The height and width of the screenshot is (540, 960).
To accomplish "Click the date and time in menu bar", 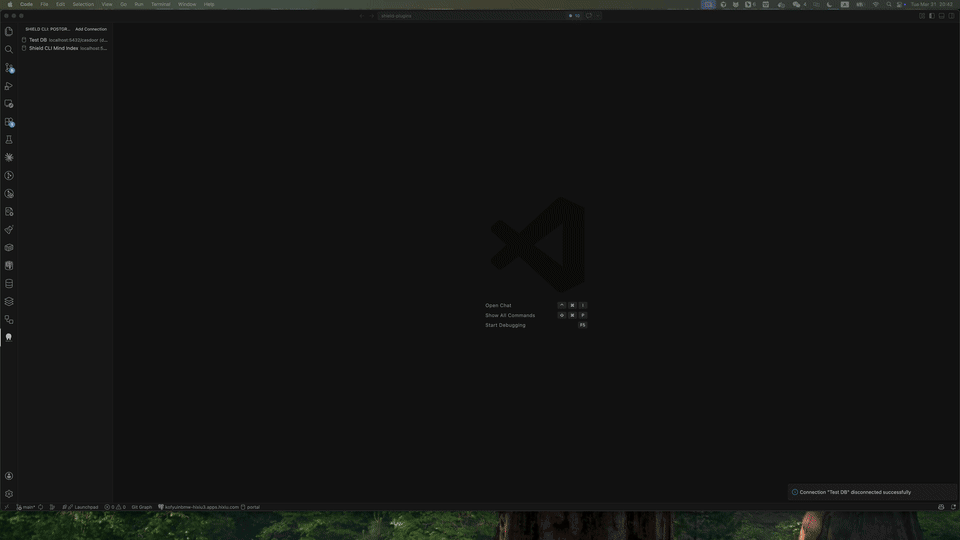I will tap(932, 4).
